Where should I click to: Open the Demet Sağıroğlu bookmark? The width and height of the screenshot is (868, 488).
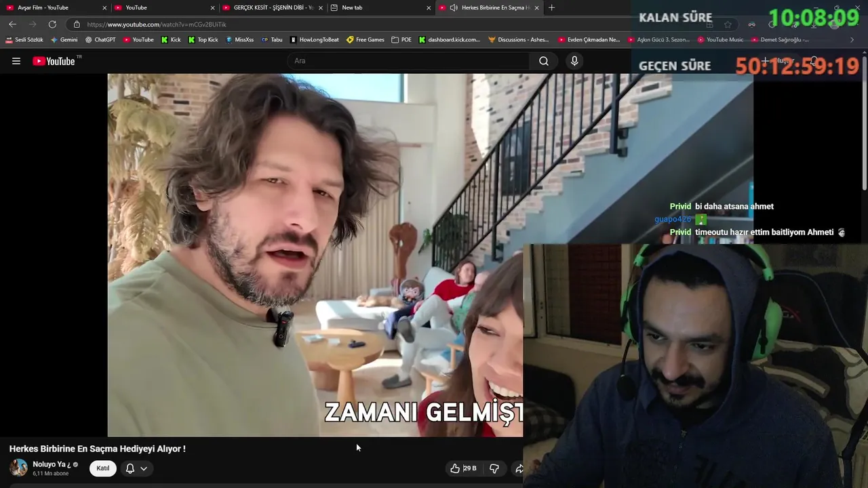coord(780,40)
